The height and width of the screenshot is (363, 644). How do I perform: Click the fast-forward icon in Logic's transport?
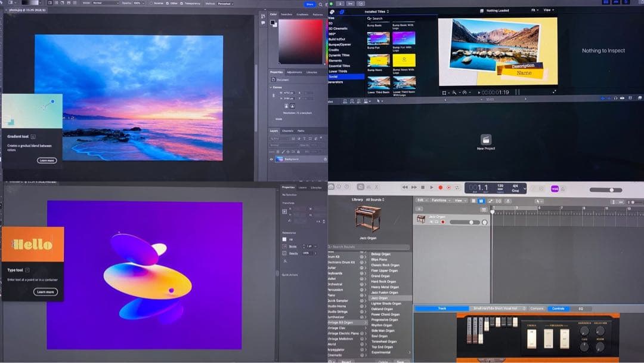[x=414, y=187]
